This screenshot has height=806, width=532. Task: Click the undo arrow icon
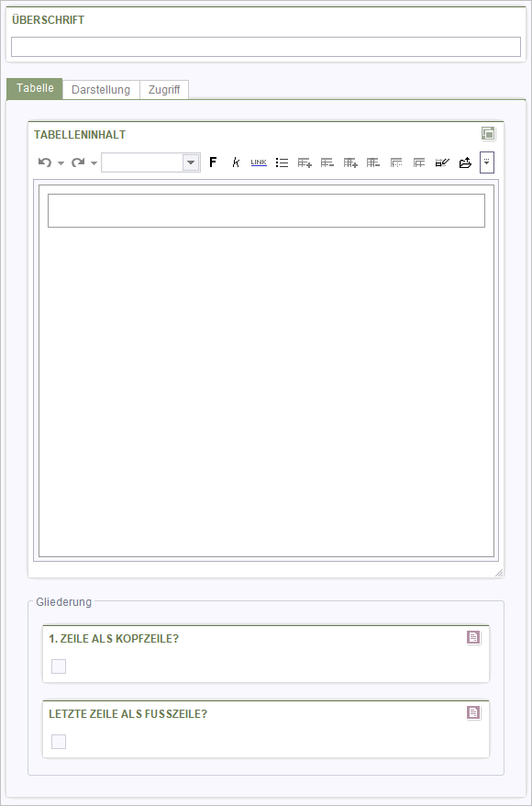(x=45, y=163)
